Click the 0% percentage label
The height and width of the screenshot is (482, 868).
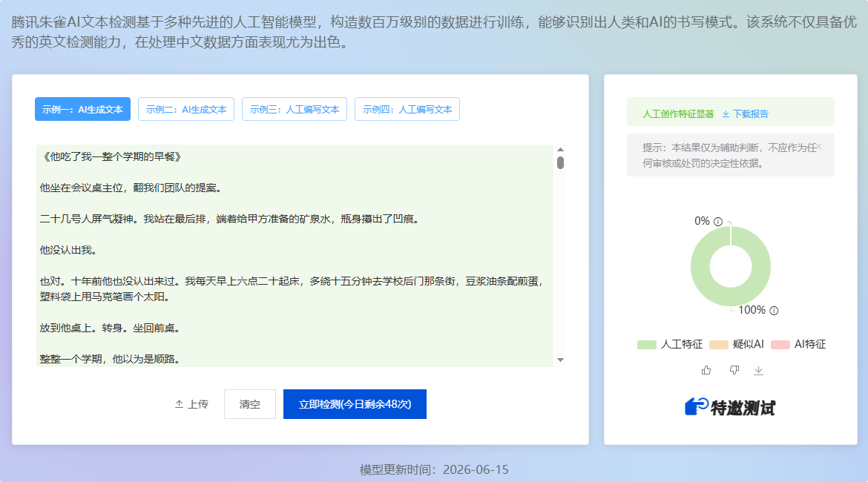point(702,221)
